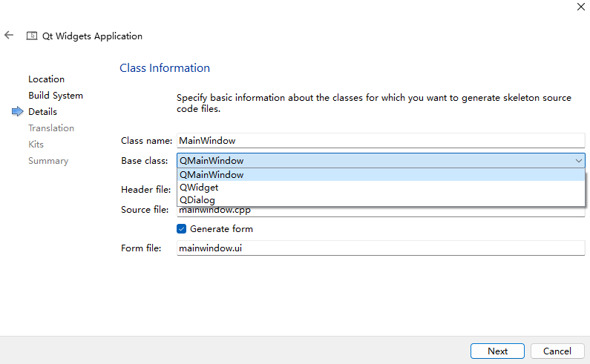Screen dimensions: 590x364
Task: Select the Summary wizard step
Action: pos(48,161)
